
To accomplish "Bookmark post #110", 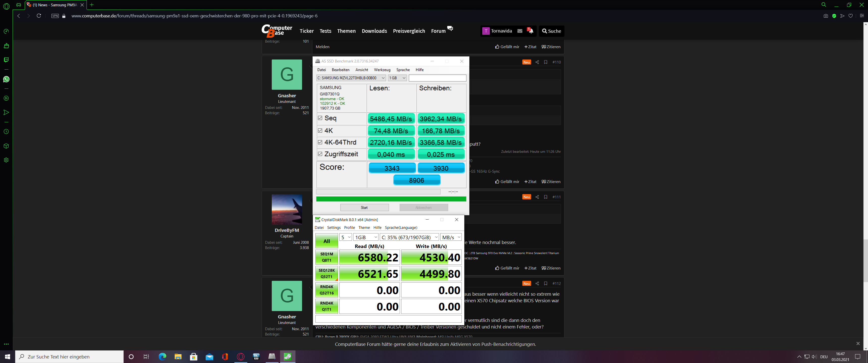I will 546,62.
